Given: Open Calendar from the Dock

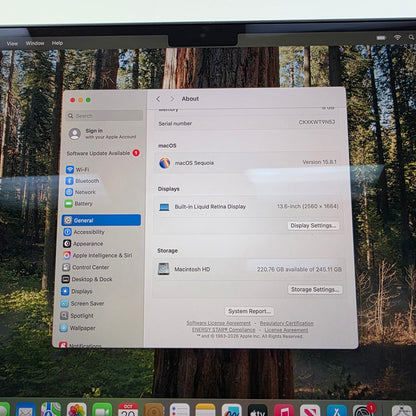Looking at the screenshot, I should pos(128,410).
